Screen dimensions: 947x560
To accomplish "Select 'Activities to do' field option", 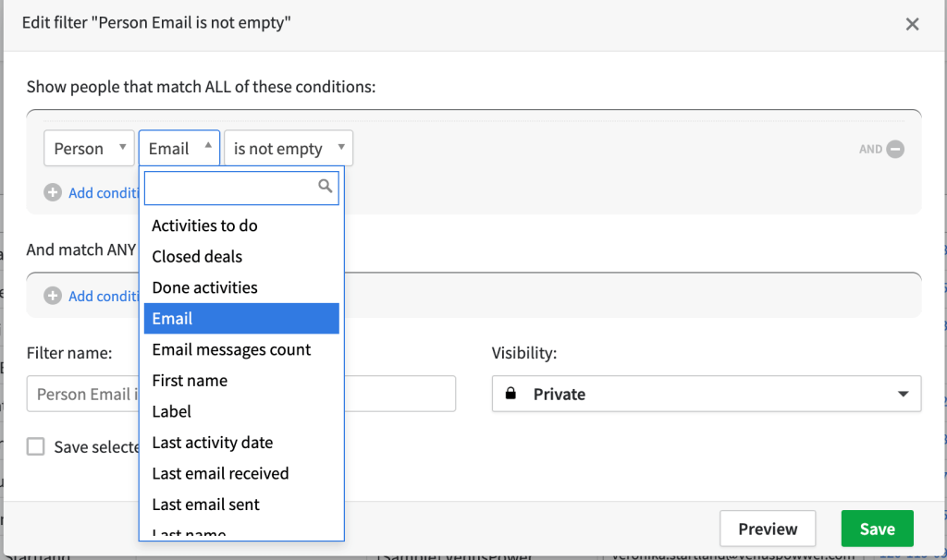I will (x=241, y=225).
